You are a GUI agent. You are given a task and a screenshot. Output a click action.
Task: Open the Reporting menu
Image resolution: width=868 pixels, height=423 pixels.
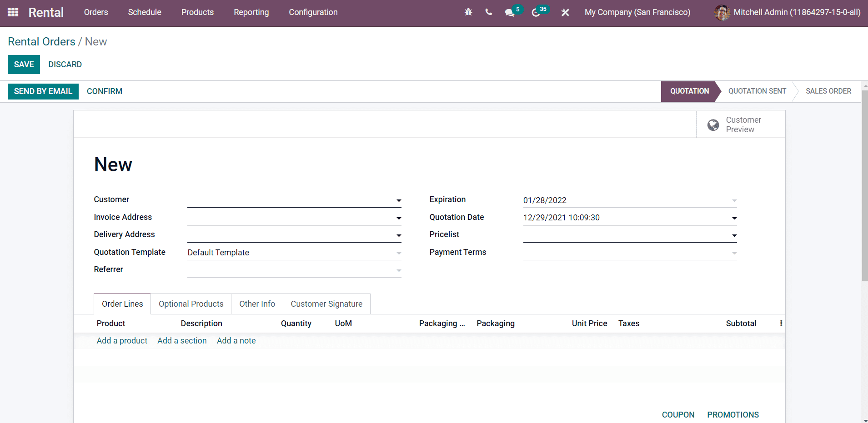tap(251, 12)
